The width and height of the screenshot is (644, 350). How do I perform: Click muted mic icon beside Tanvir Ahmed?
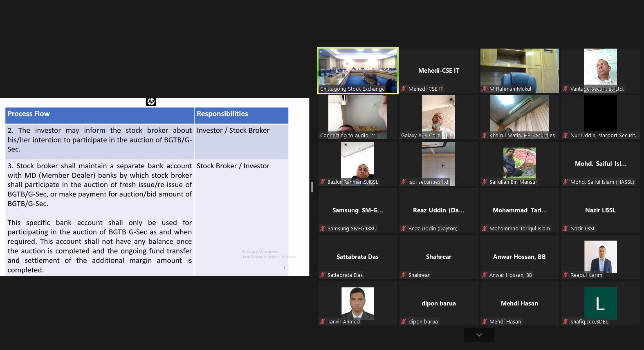[323, 321]
